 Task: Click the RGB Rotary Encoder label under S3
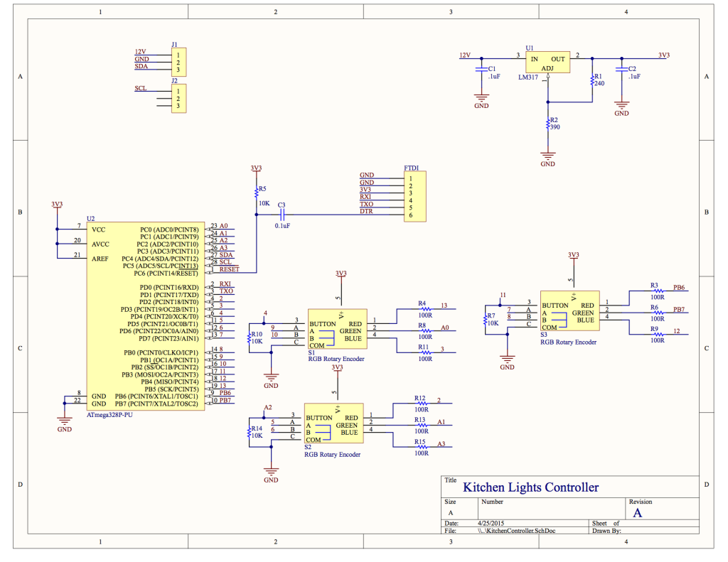[568, 342]
